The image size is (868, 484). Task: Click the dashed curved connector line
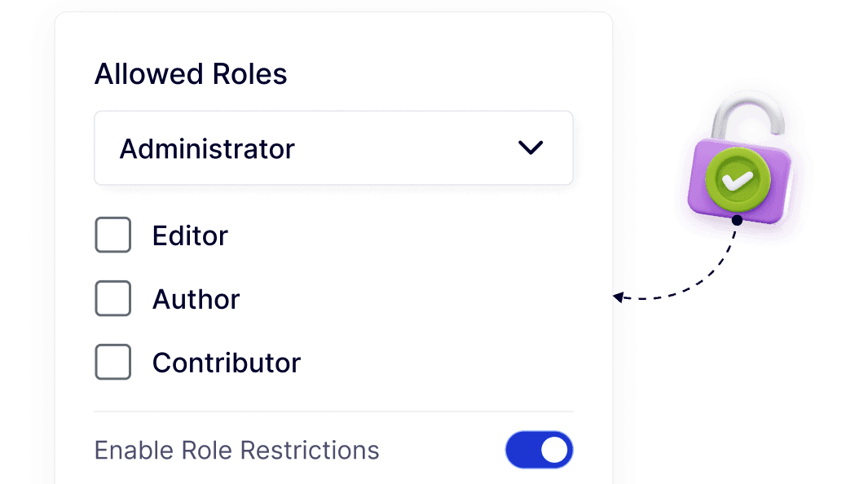(701, 281)
